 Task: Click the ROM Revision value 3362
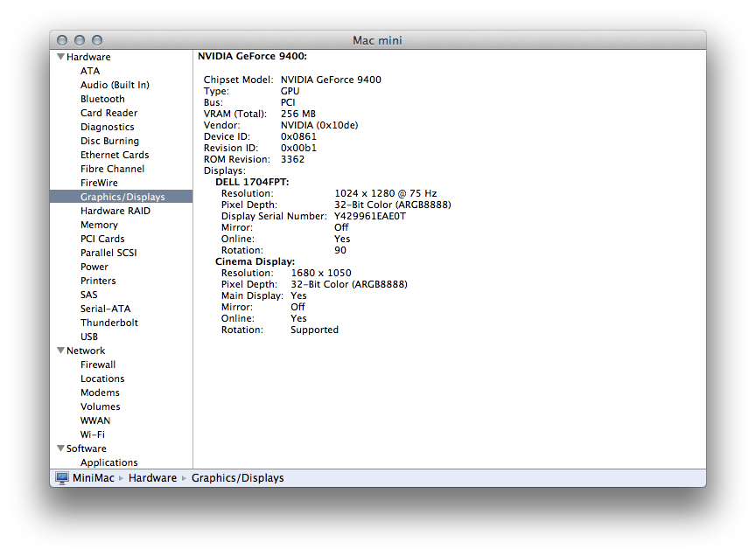tap(292, 159)
